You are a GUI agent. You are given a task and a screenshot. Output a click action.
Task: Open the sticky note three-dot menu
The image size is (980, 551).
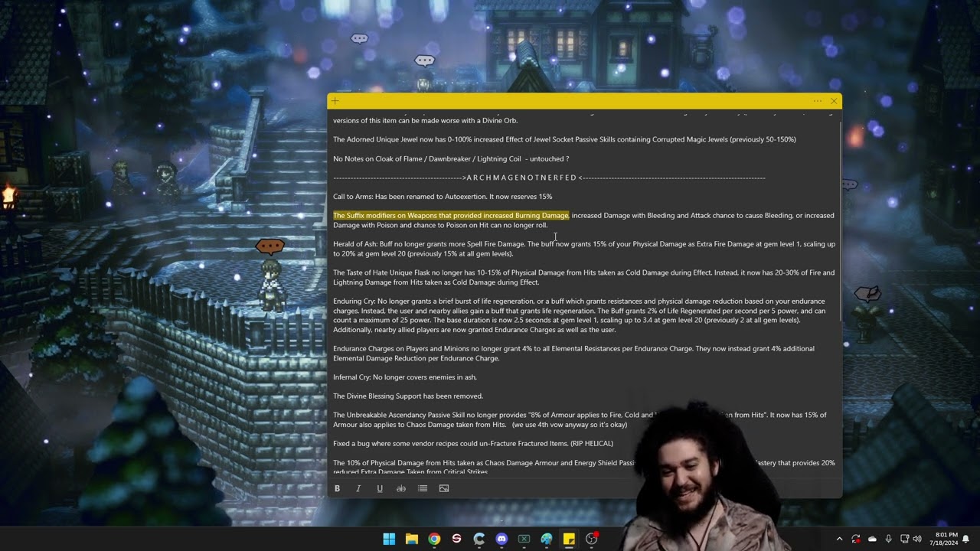tap(817, 101)
